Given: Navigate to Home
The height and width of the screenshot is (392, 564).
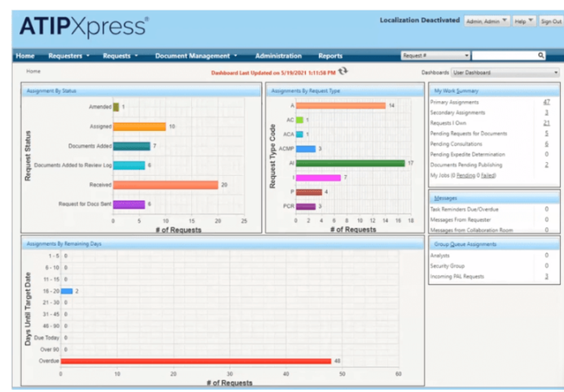Looking at the screenshot, I should pos(25,56).
